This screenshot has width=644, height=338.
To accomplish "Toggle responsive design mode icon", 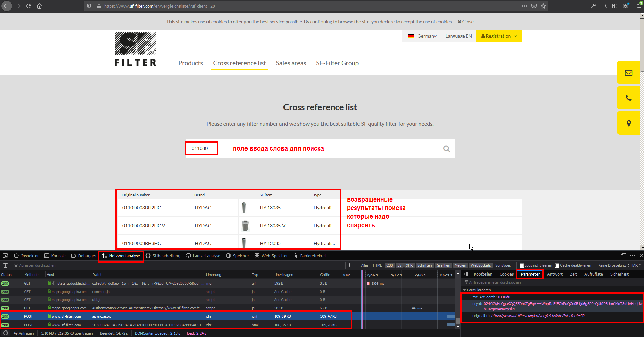I will pos(623,256).
